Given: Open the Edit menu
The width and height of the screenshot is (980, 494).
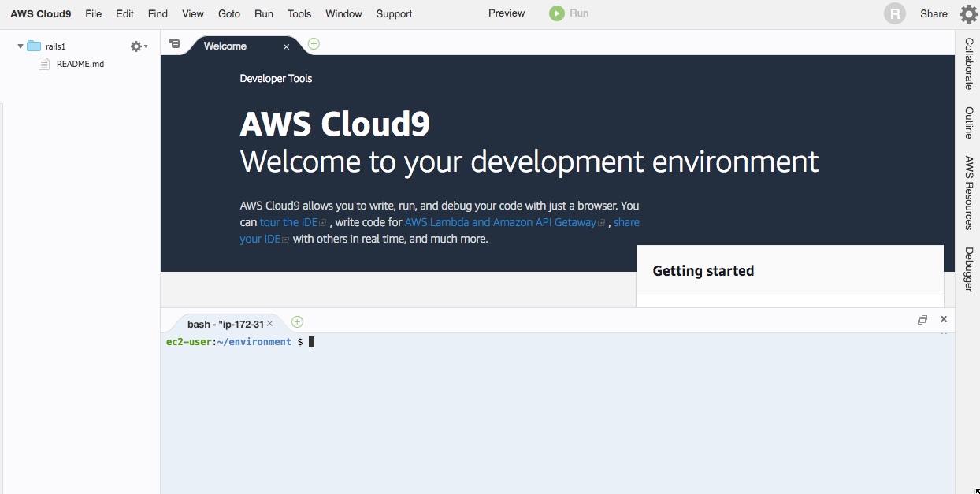Looking at the screenshot, I should (124, 13).
